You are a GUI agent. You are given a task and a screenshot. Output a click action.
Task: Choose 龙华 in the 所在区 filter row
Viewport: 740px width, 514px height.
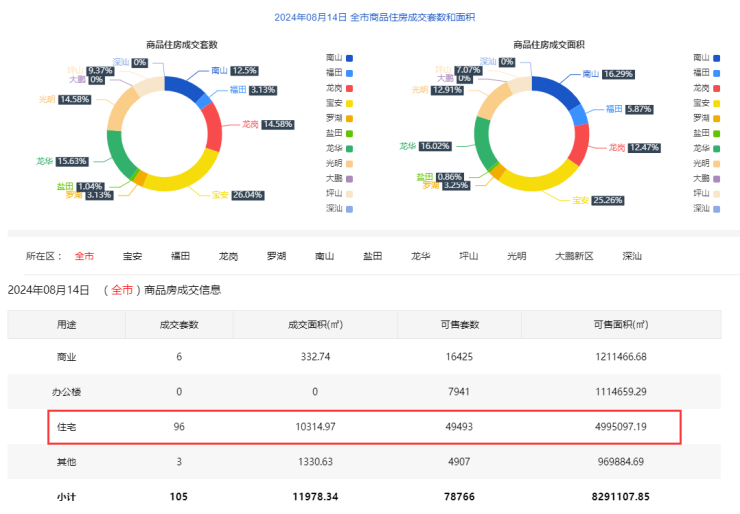click(420, 256)
